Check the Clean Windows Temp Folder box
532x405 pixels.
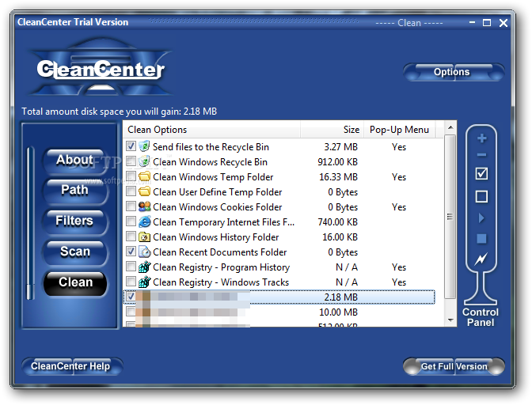[x=131, y=176]
